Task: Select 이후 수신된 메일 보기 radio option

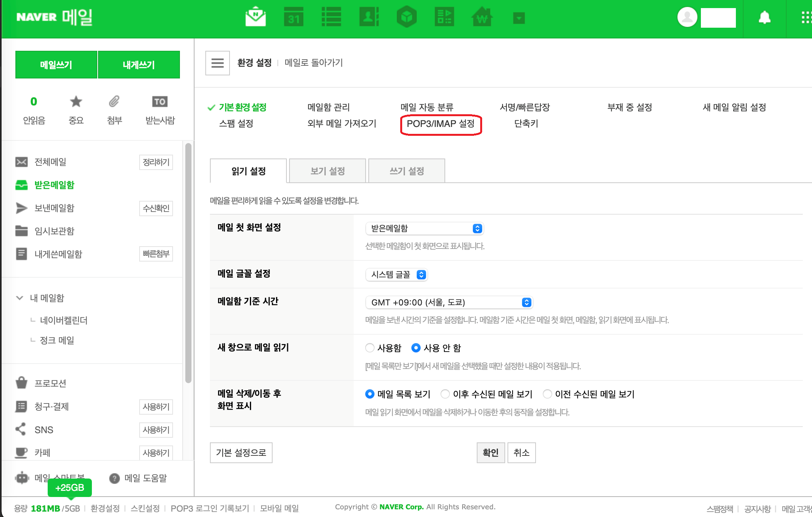Action: pos(445,394)
